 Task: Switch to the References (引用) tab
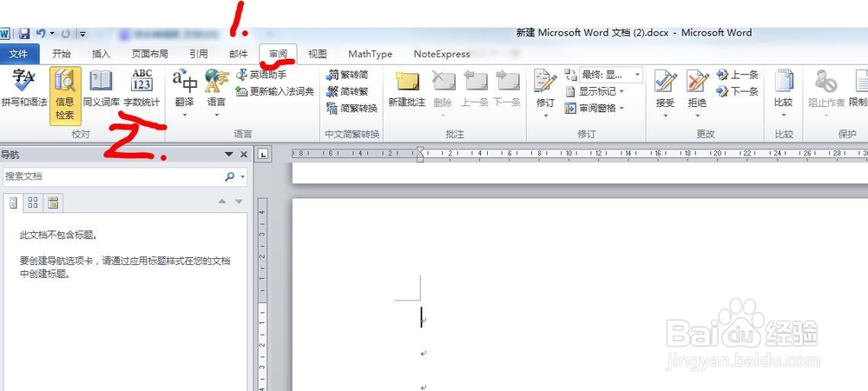pos(199,54)
